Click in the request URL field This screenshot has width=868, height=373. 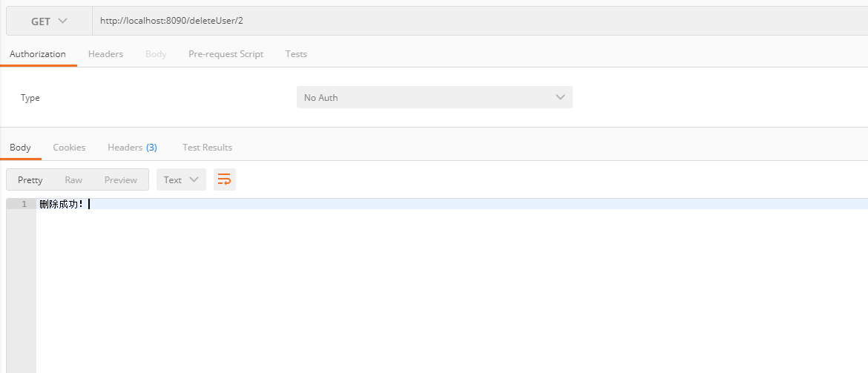pyautogui.click(x=480, y=21)
